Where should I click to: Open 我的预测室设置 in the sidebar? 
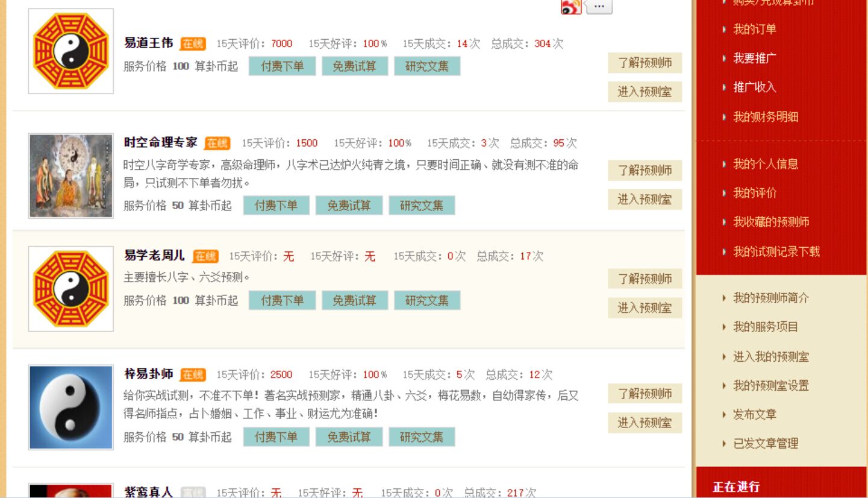(x=770, y=385)
